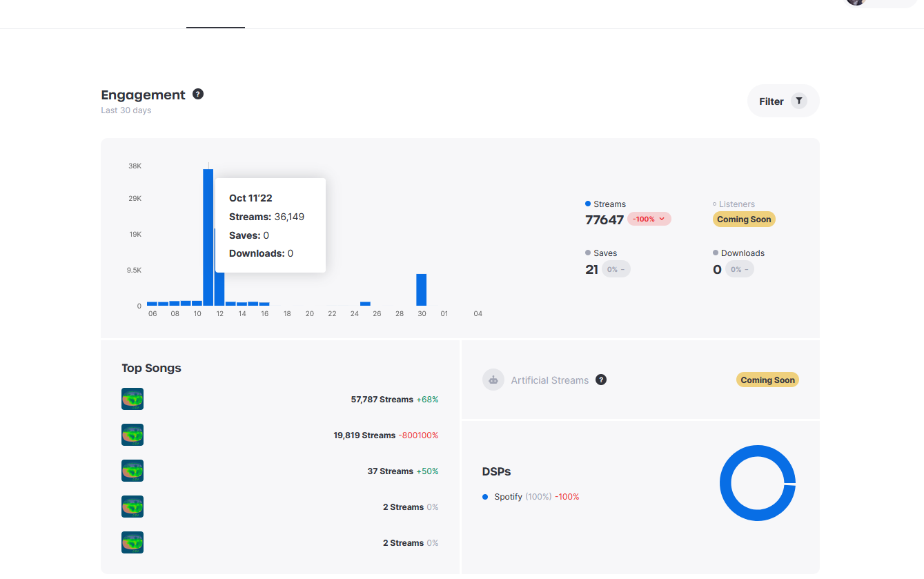Screen dimensions: 924x579
Task: Expand the Saves 0% change badge
Action: click(x=616, y=269)
